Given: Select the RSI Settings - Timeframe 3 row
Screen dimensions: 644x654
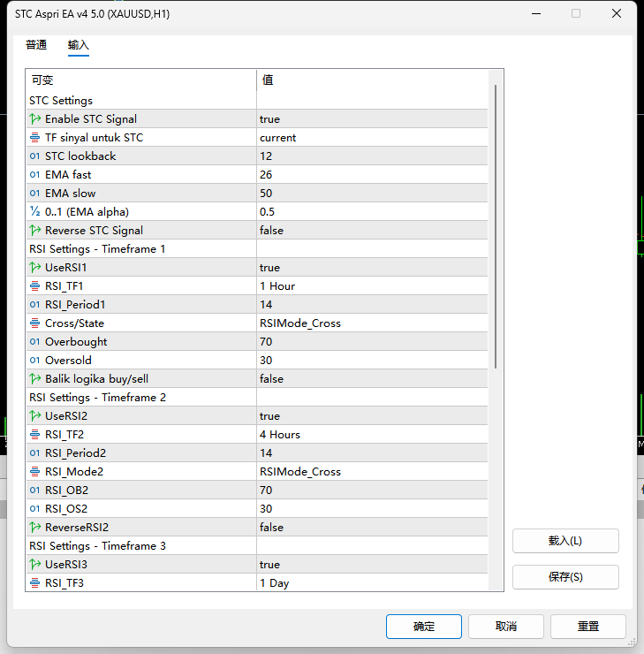Looking at the screenshot, I should click(257, 546).
